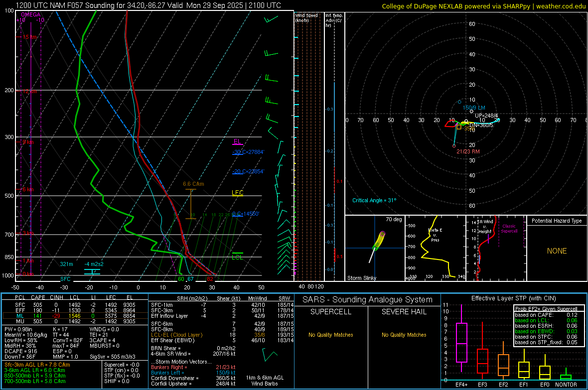Select the based on STP_fixed: 0.05 row
588x390 pixels.
tap(546, 342)
